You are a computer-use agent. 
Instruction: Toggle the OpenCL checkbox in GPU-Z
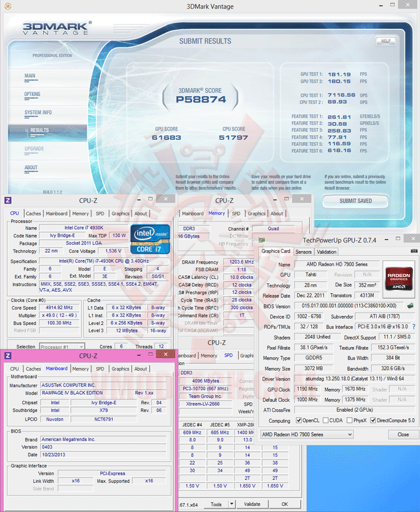coord(299,420)
